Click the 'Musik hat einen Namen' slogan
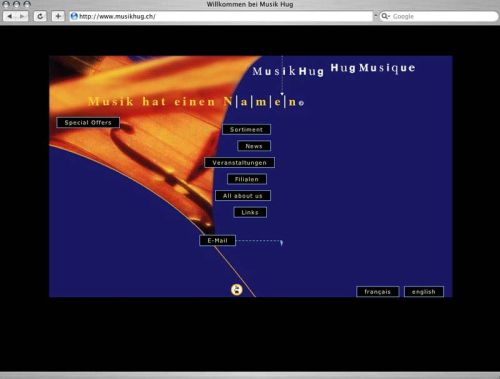 [x=196, y=101]
